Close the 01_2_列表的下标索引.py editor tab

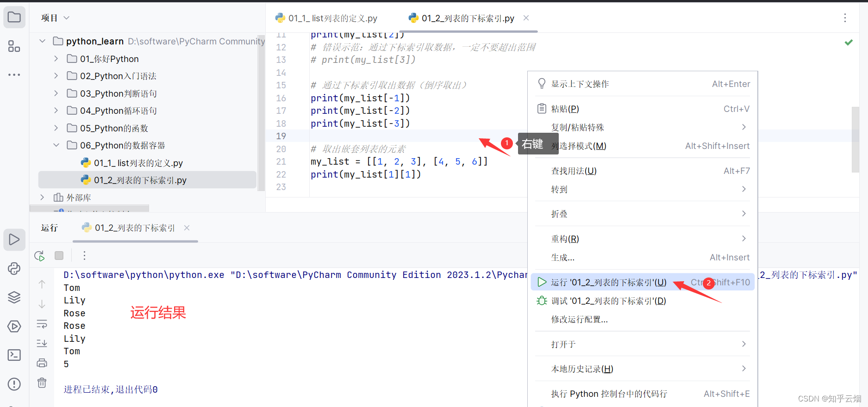(x=526, y=18)
